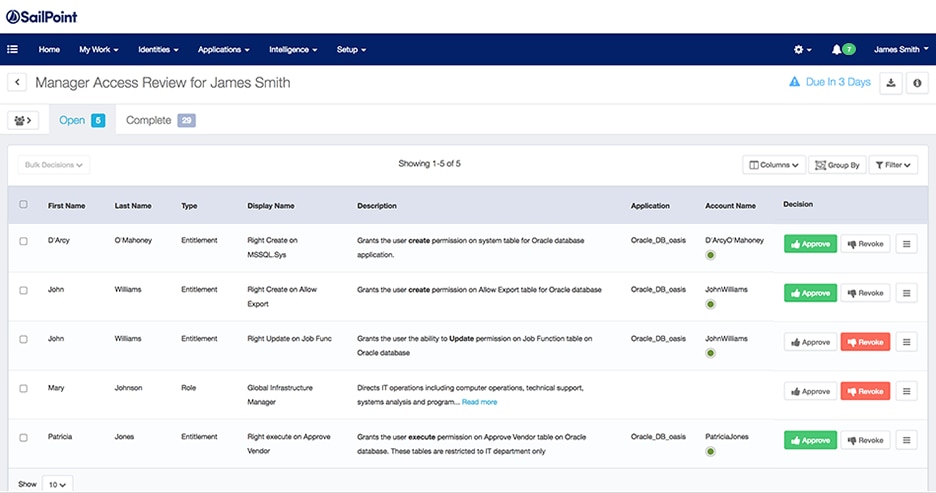Viewport: 936px width, 493px height.
Task: Click the Read more link
Action: tap(479, 402)
